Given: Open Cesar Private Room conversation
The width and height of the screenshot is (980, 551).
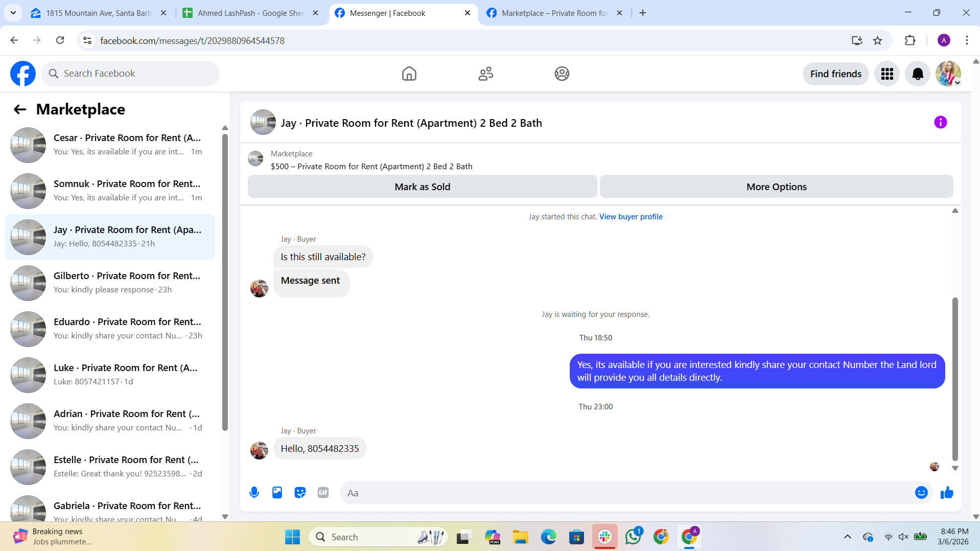Looking at the screenshot, I should coord(110,145).
